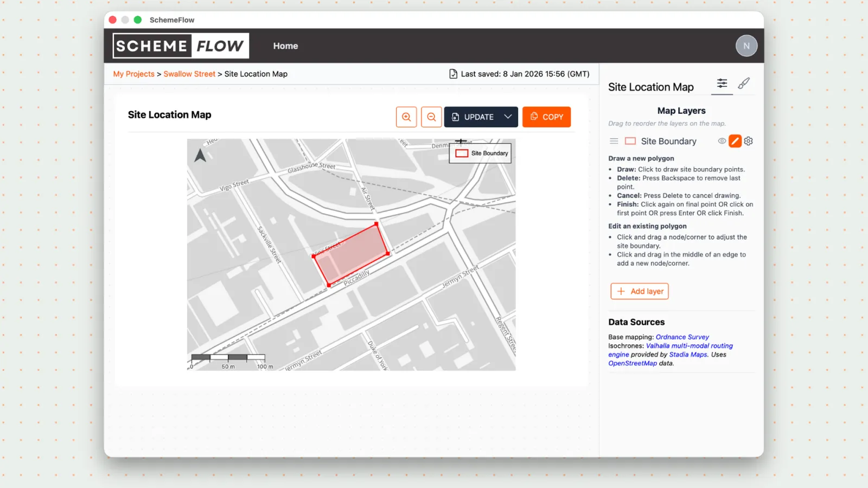
Task: Go to My Projects breadcrumb
Action: 133,74
